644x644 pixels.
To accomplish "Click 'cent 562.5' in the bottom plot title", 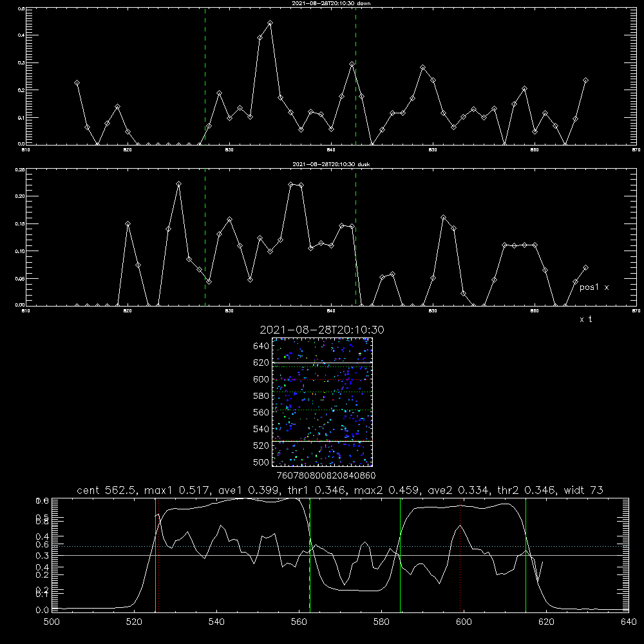I will [x=106, y=490].
